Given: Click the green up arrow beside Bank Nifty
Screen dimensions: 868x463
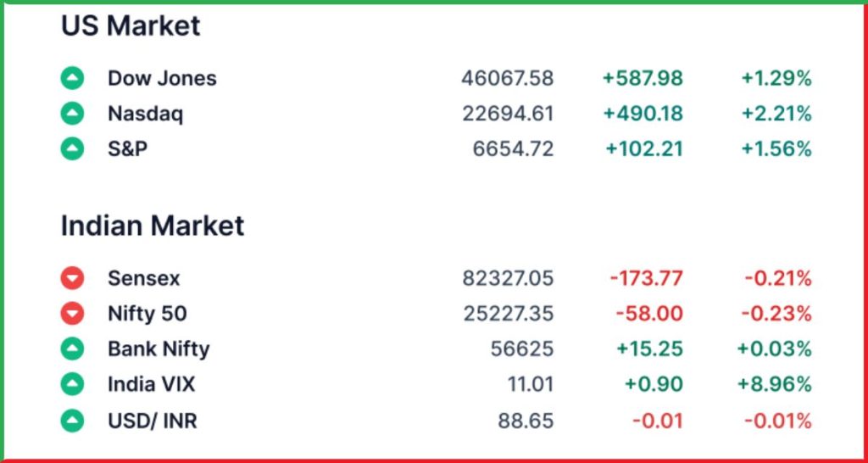Looking at the screenshot, I should pyautogui.click(x=72, y=349).
